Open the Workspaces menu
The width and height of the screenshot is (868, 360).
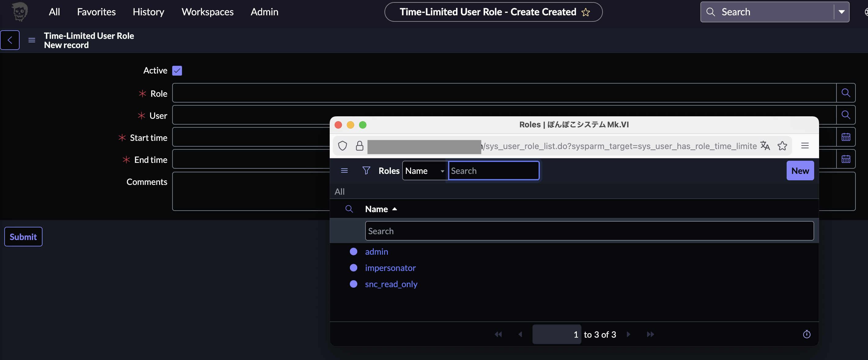click(207, 12)
